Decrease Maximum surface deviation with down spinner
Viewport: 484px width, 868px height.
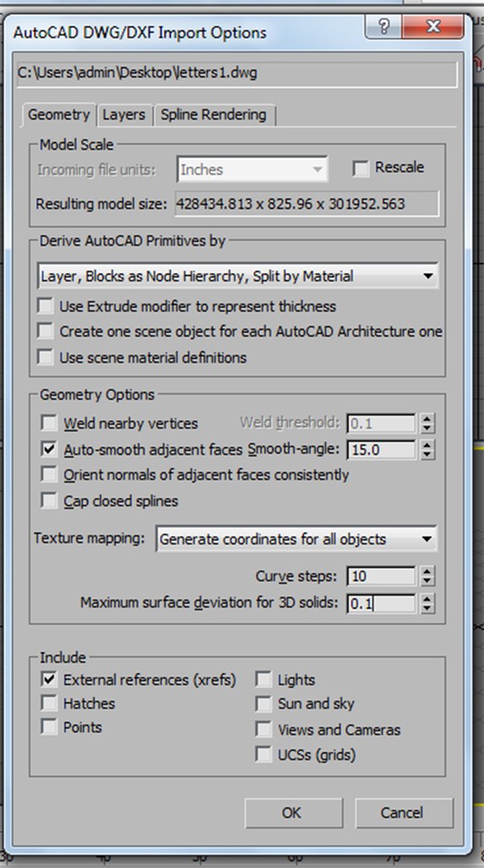(x=427, y=608)
